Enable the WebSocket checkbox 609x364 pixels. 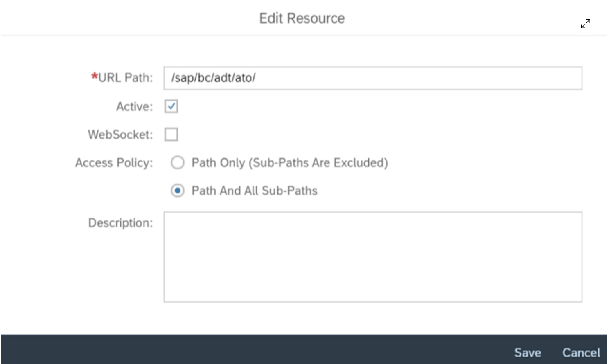click(x=171, y=135)
